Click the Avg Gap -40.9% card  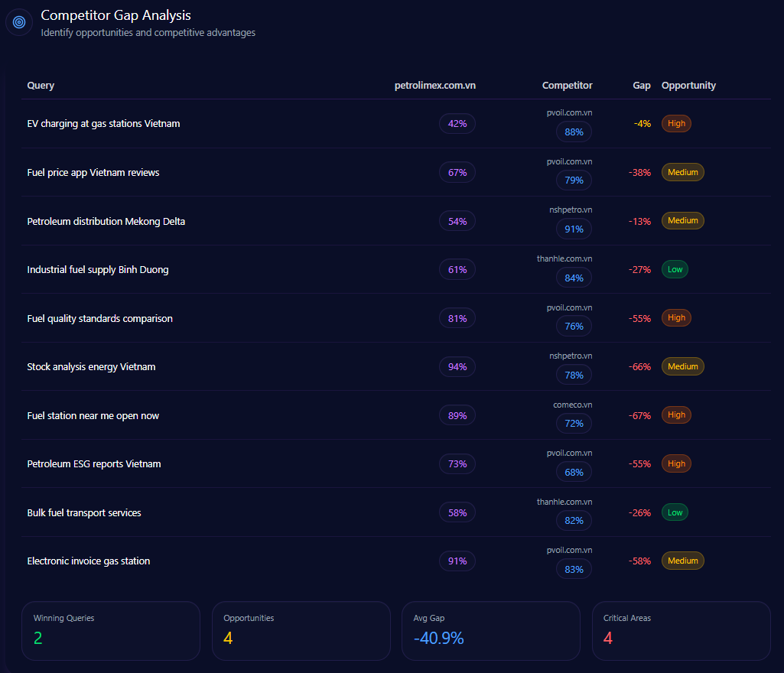pyautogui.click(x=490, y=630)
